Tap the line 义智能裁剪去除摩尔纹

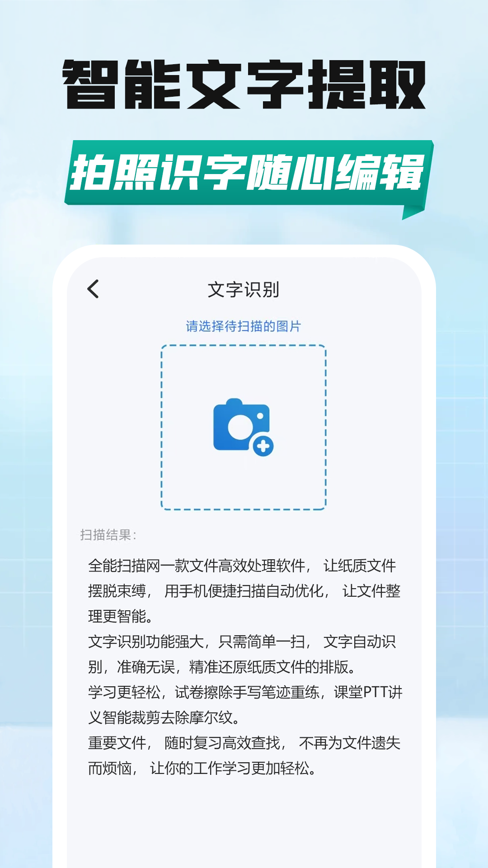[x=164, y=717]
